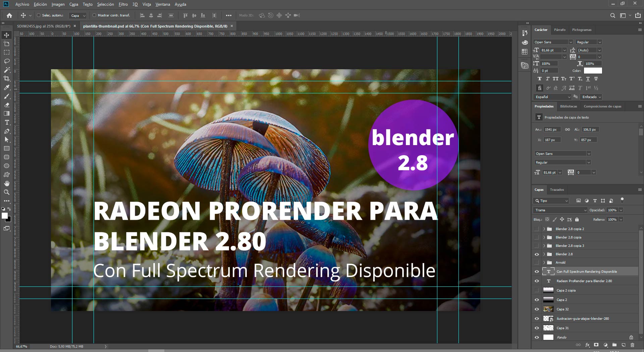
Task: Select the Move tool in the toolbar
Action: (x=7, y=35)
